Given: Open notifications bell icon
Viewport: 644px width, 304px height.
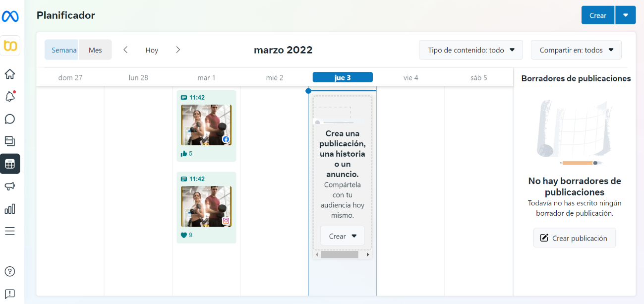Looking at the screenshot, I should (10, 97).
